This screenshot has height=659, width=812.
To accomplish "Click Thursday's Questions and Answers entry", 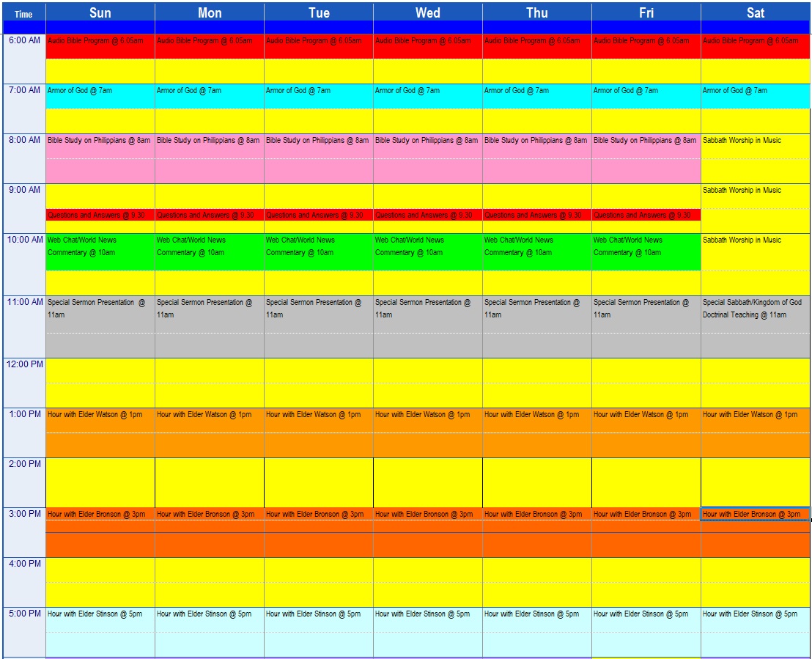I will [536, 216].
